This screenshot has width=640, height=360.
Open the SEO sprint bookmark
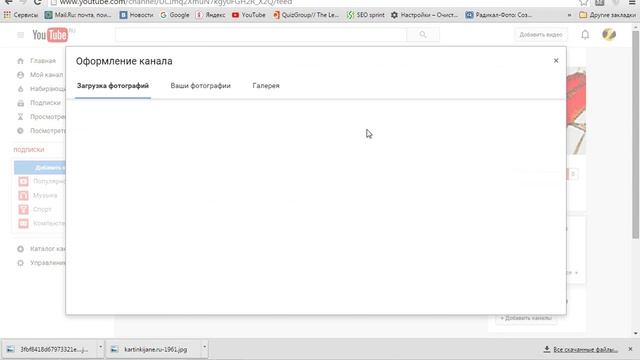coord(365,15)
